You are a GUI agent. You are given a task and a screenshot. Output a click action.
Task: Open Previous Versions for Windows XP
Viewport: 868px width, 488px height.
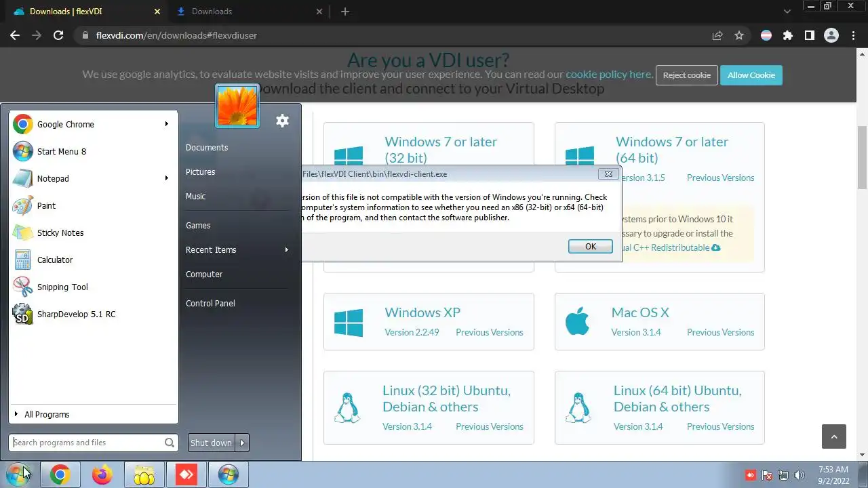(x=490, y=332)
